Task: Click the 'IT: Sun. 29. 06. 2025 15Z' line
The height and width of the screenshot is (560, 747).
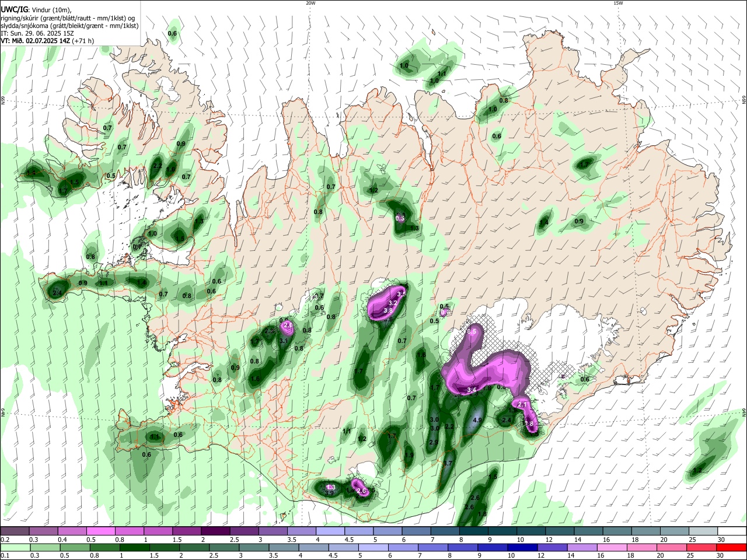Action: point(36,33)
